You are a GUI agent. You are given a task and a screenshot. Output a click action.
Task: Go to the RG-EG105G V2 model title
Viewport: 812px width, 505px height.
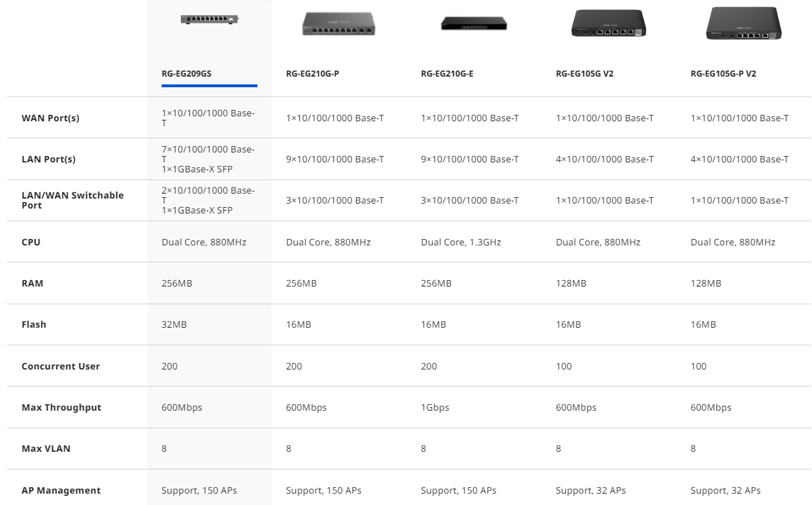(x=584, y=73)
